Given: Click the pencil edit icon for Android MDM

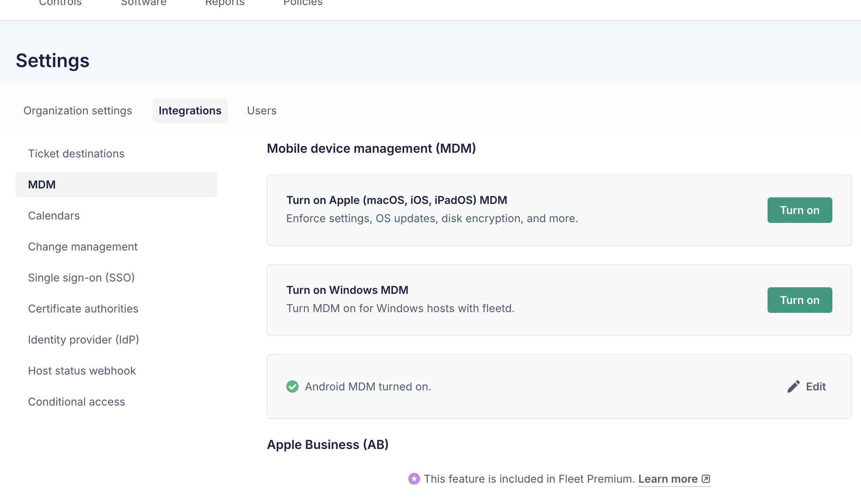Looking at the screenshot, I should tap(794, 387).
